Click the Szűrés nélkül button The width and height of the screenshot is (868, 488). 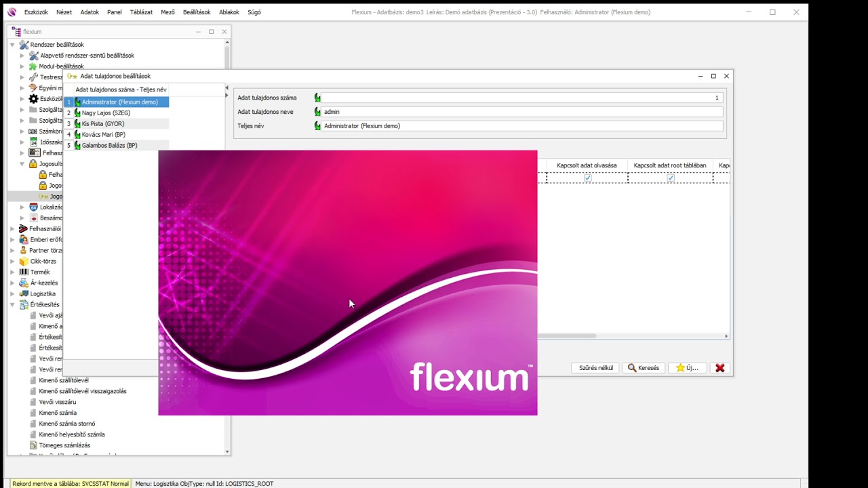click(x=595, y=368)
